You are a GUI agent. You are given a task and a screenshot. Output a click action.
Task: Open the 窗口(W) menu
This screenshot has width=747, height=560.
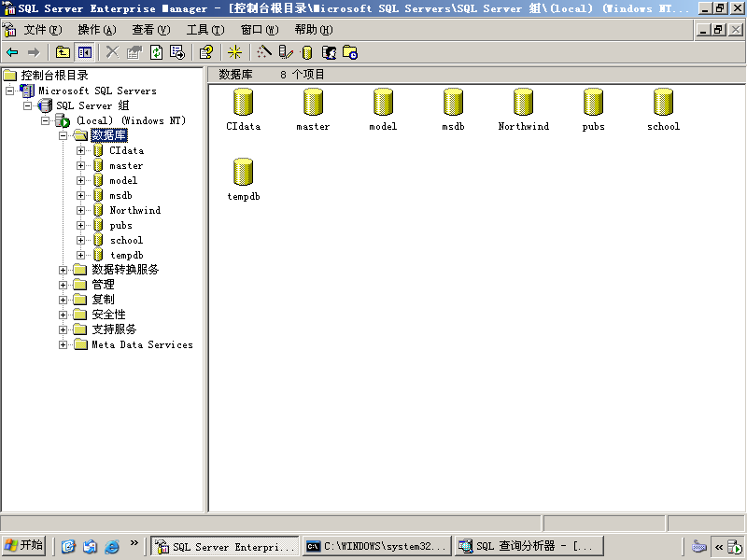(x=260, y=30)
